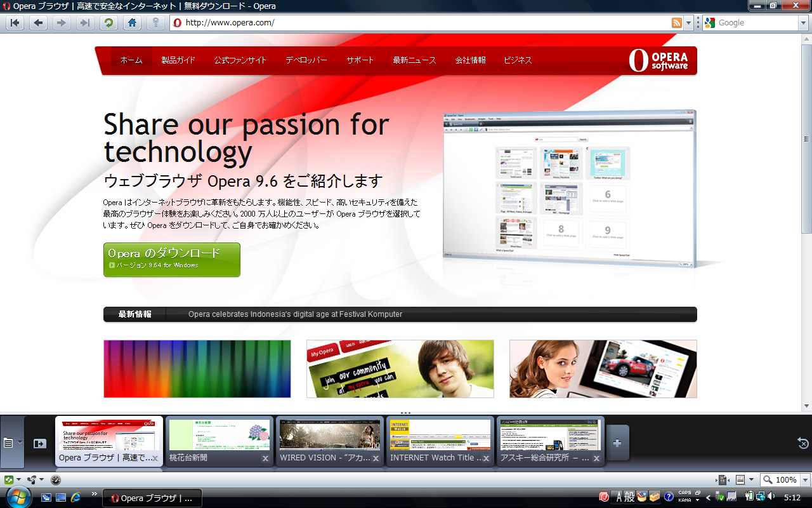Image resolution: width=812 pixels, height=508 pixels.
Task: Click the scrollbar up arrow
Action: click(807, 39)
